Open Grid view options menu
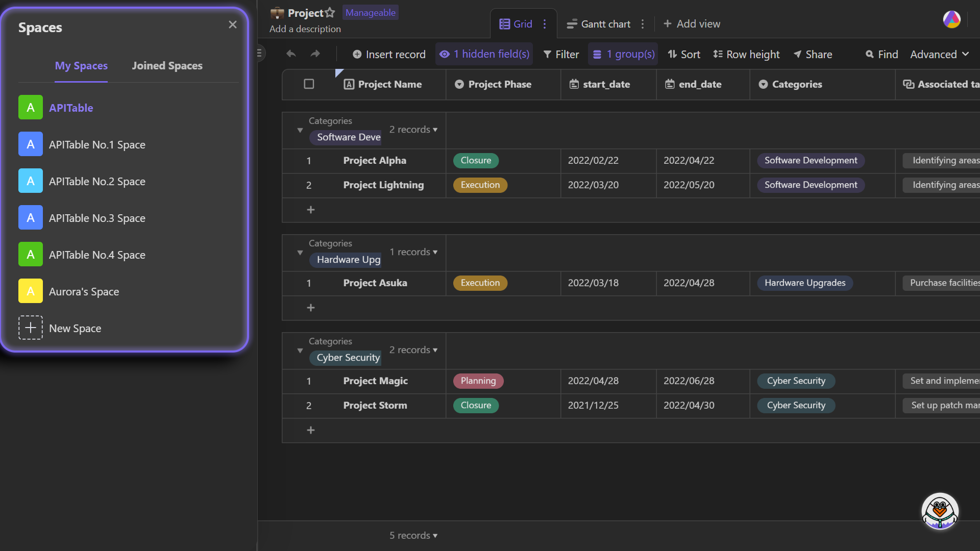 click(545, 24)
